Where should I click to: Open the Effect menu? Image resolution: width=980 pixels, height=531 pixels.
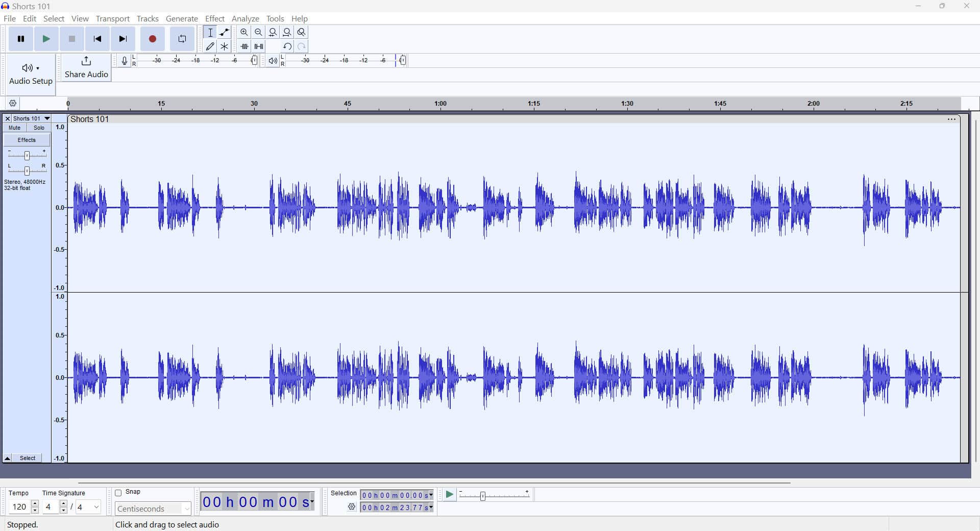[x=215, y=18]
